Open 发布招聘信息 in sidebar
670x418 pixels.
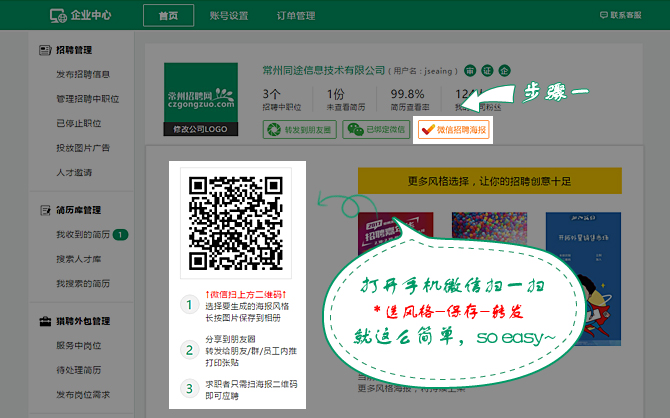pyautogui.click(x=83, y=74)
